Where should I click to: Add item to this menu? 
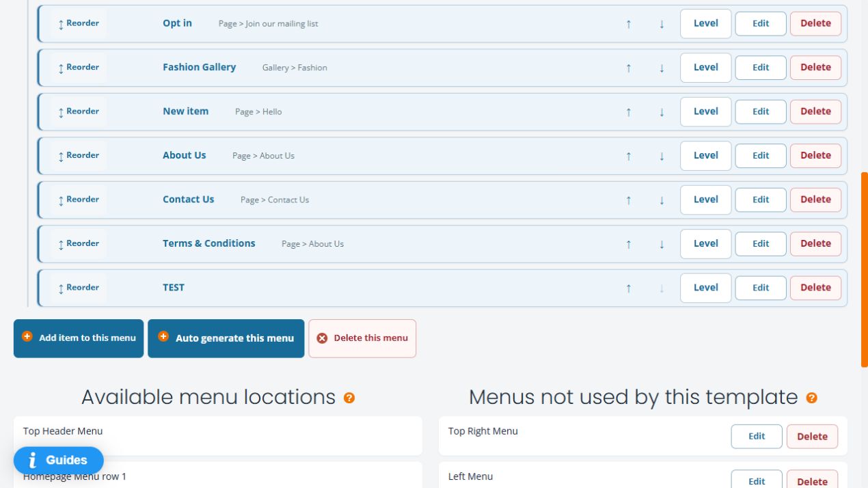pos(79,338)
